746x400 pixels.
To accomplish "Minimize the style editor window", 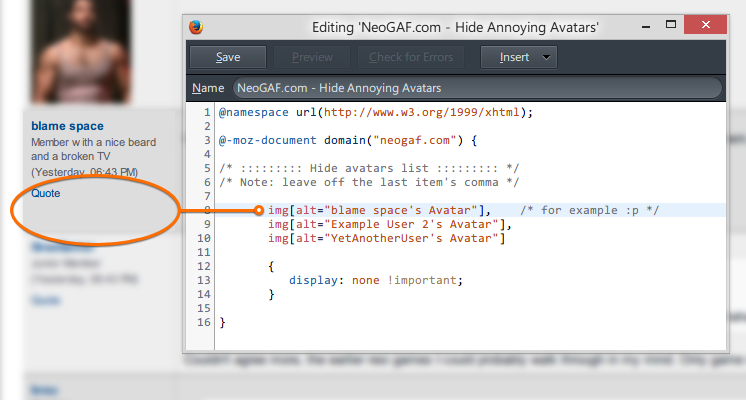I will (x=646, y=27).
